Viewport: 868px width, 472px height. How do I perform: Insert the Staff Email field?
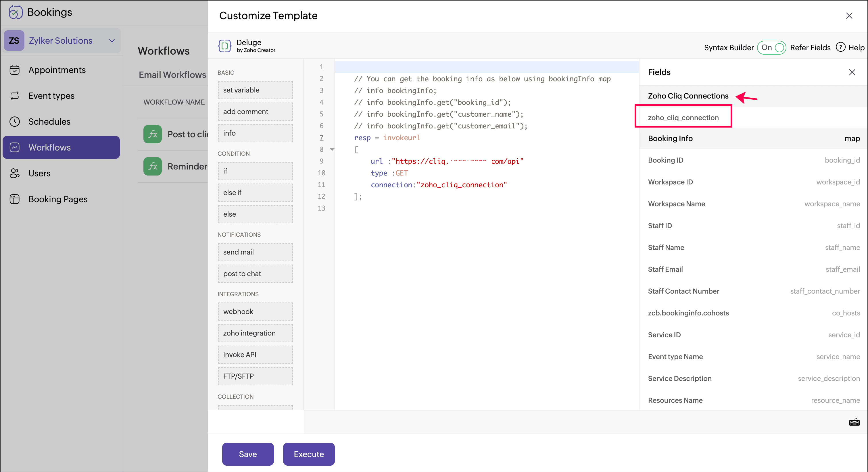753,269
